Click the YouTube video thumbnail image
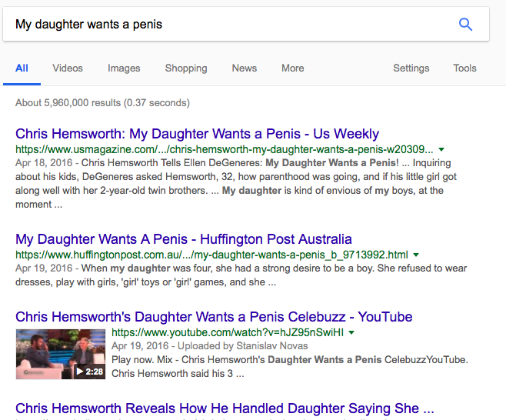Viewport: 506px width, 420px height. [x=61, y=354]
